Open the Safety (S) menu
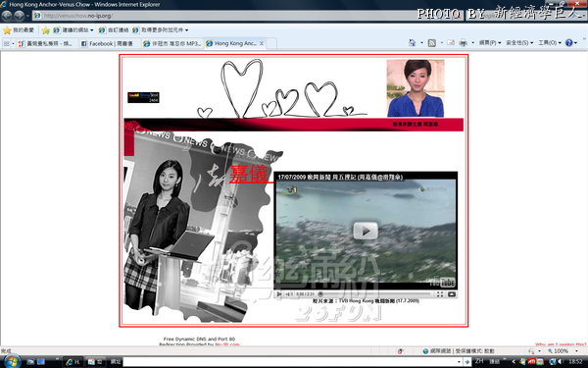 coord(519,43)
